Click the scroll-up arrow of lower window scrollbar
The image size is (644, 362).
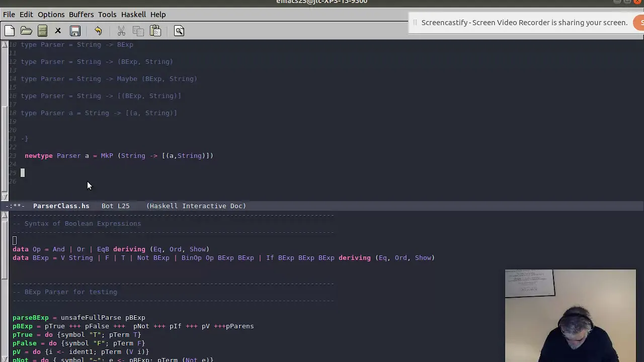coord(5,216)
